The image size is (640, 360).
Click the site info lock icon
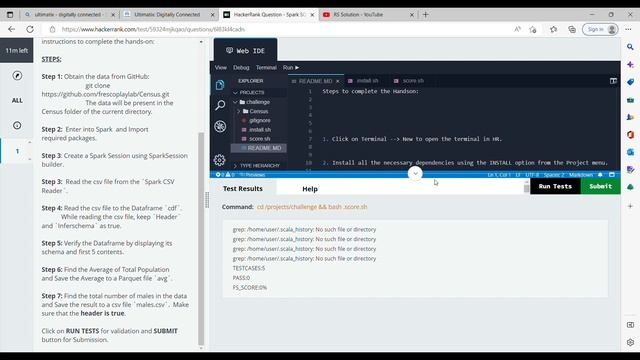pos(52,29)
